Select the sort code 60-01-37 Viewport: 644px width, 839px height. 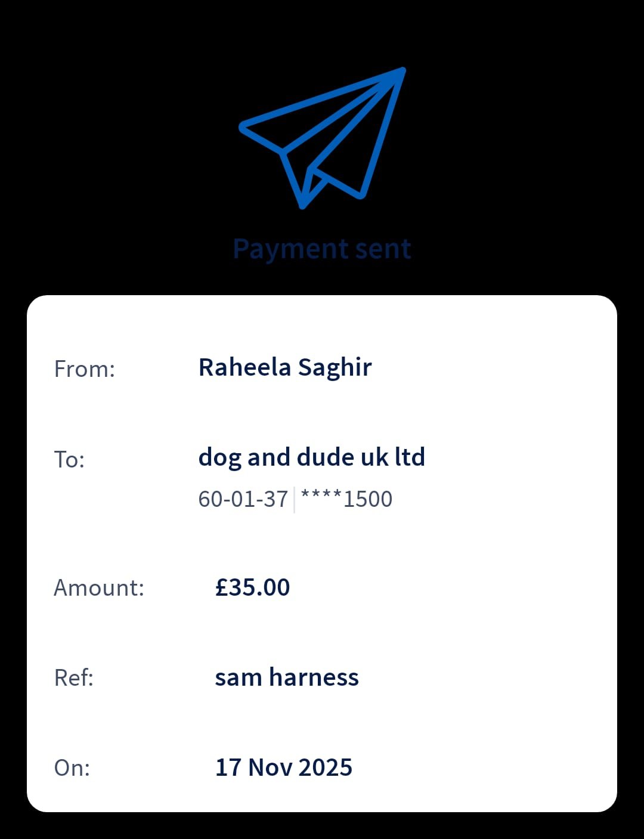[x=243, y=499]
